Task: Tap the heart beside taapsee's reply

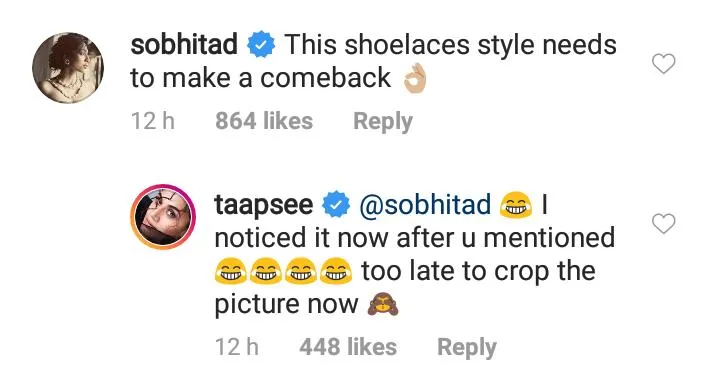Action: (663, 223)
